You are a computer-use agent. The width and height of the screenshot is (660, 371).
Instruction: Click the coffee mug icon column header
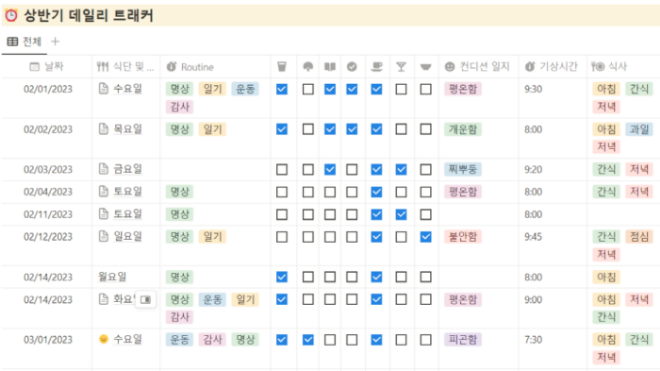pos(377,67)
